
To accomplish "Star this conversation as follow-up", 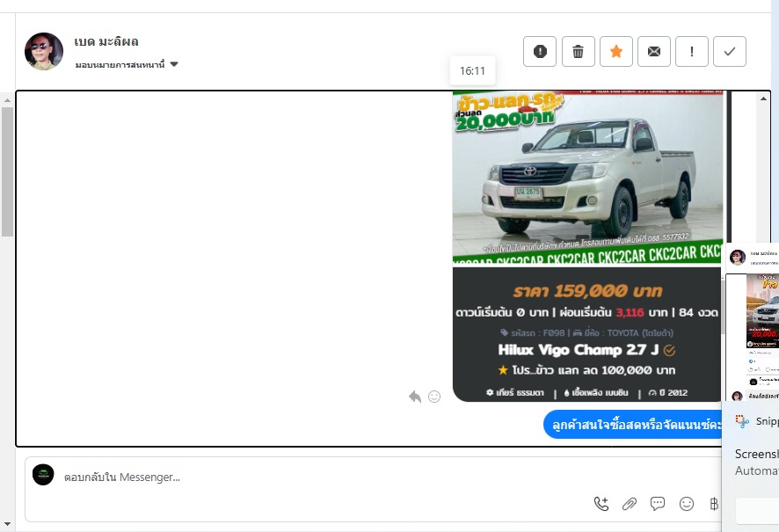I will point(616,51).
